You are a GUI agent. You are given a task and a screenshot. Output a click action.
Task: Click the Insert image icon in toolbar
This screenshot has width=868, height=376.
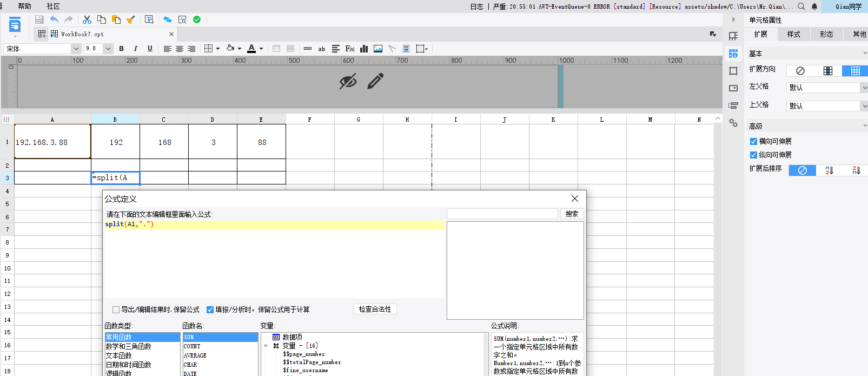click(x=378, y=49)
